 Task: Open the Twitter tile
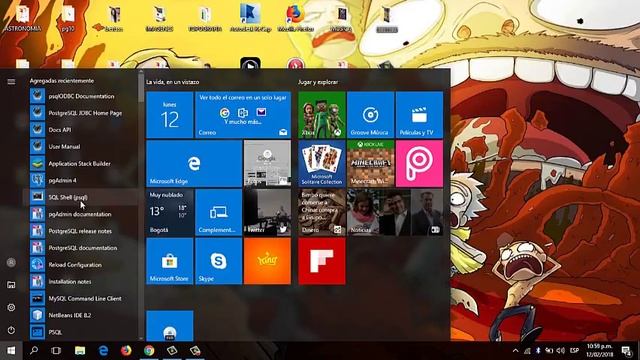pyautogui.click(x=267, y=212)
